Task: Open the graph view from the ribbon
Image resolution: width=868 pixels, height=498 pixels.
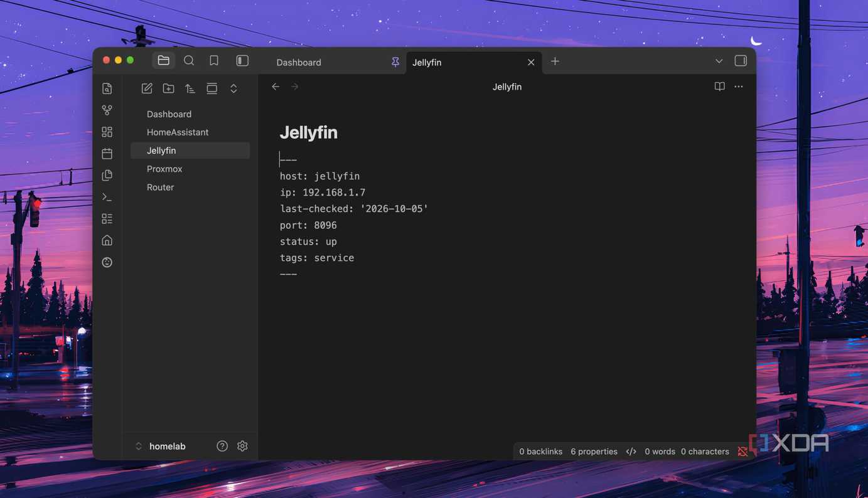Action: [107, 110]
